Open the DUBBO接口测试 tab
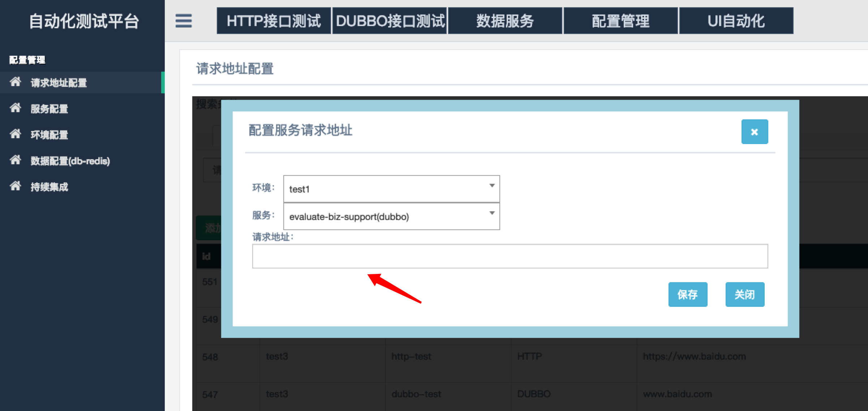 [x=390, y=21]
